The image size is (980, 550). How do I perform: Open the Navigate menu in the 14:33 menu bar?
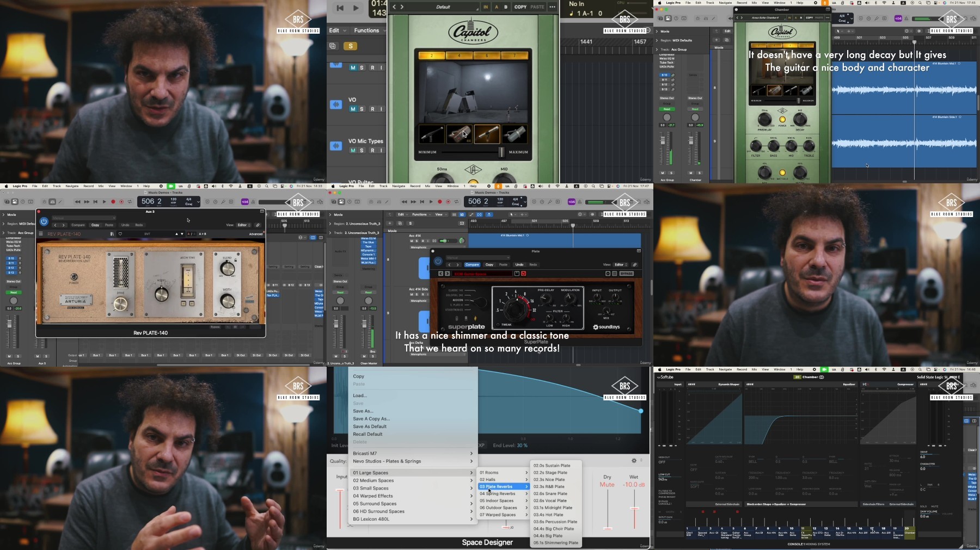72,186
